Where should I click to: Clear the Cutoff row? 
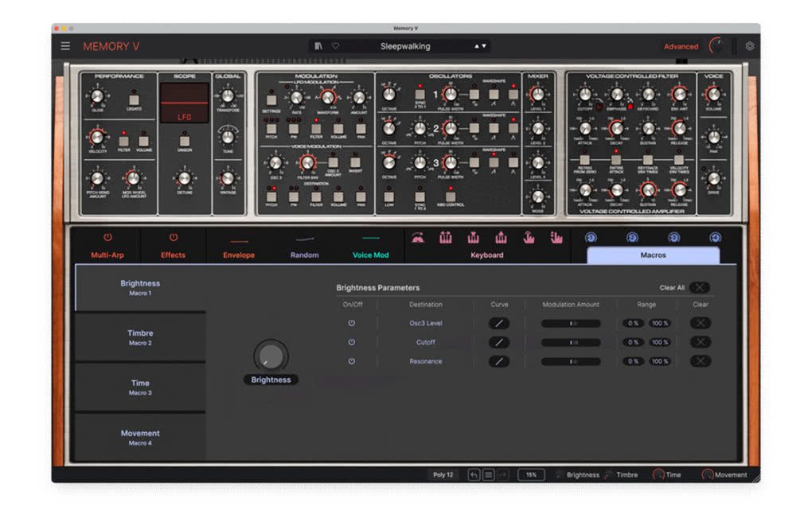click(x=700, y=342)
